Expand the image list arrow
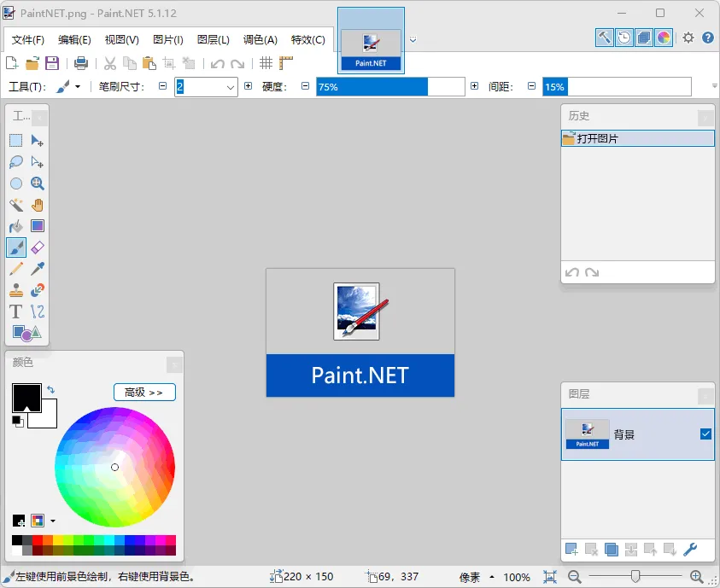This screenshot has width=720, height=588. coord(413,39)
